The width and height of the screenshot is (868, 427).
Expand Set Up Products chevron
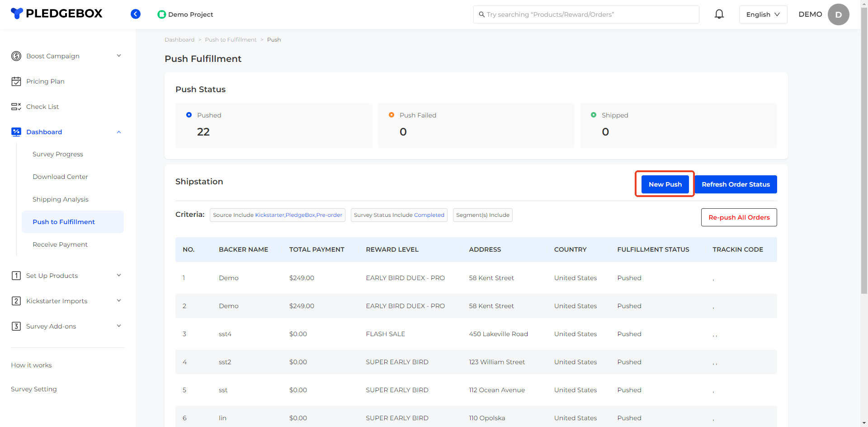pyautogui.click(x=119, y=276)
